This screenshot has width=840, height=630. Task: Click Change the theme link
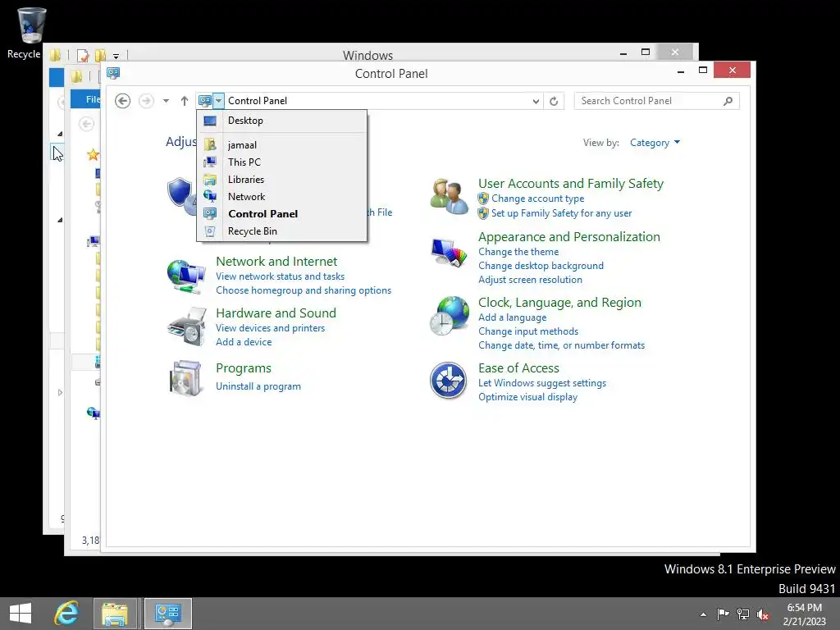518,252
